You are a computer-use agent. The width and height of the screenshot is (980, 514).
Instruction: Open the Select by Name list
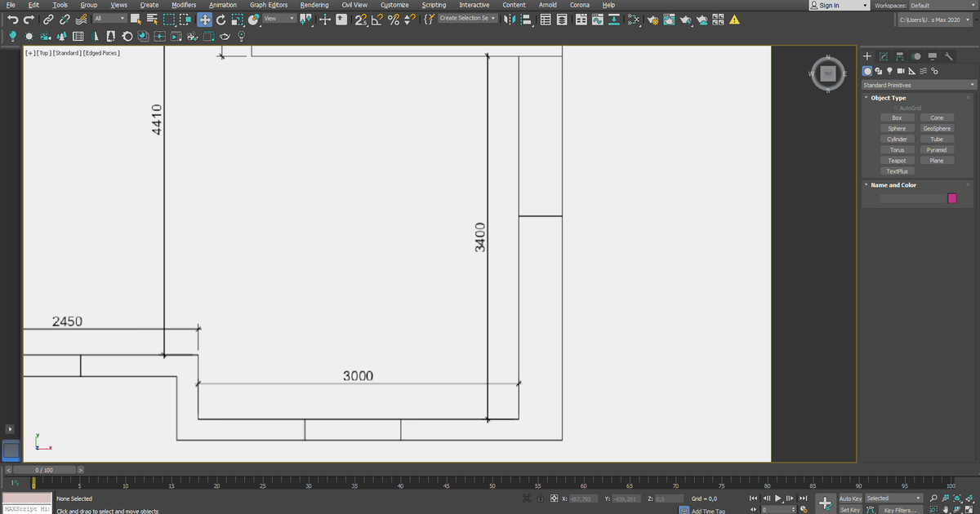152,20
